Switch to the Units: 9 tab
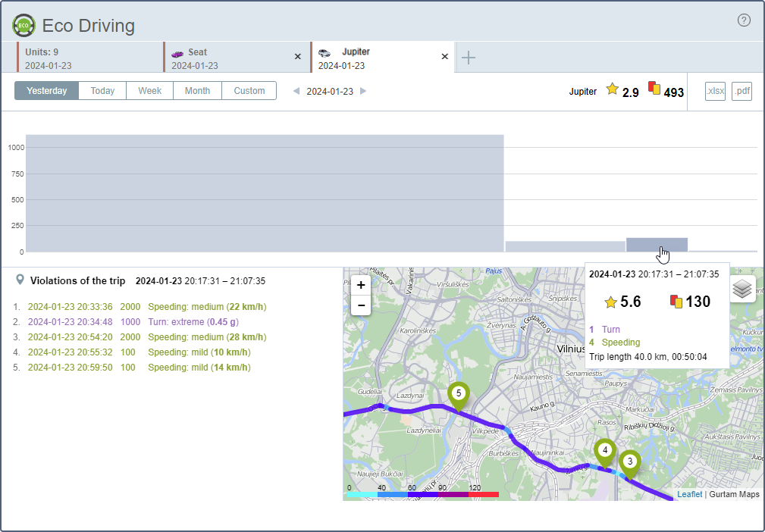The image size is (765, 532). click(x=83, y=58)
